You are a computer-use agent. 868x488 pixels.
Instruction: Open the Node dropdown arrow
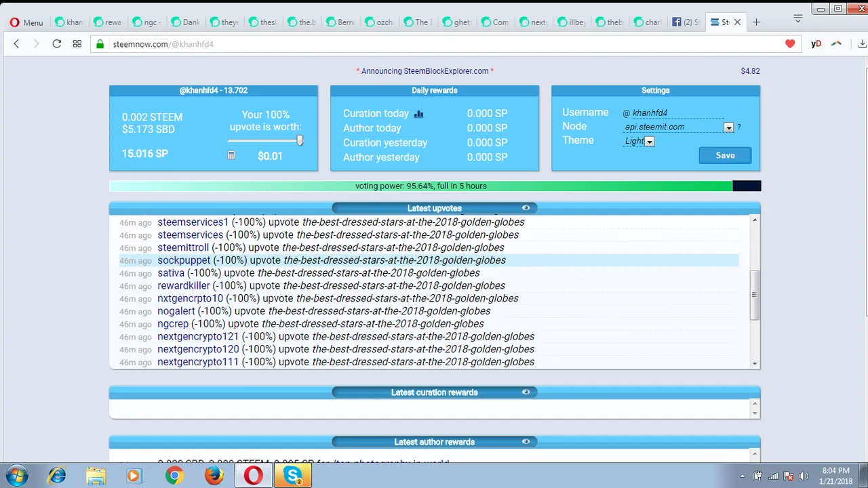tap(728, 127)
